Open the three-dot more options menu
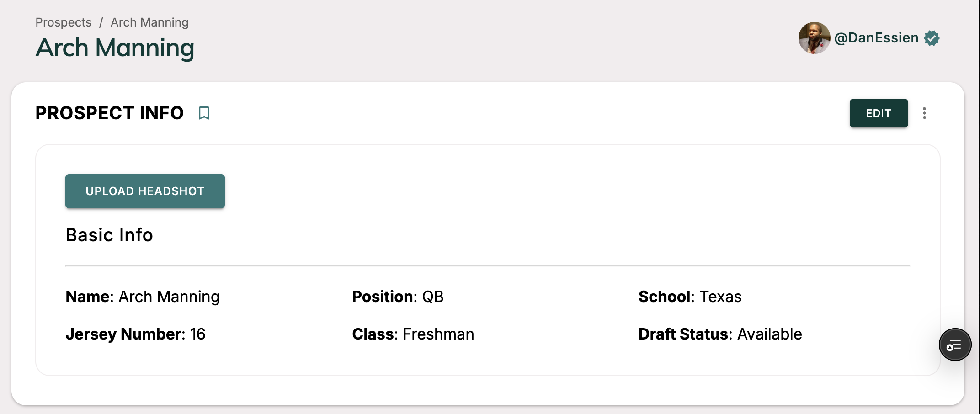The height and width of the screenshot is (414, 980). click(x=924, y=113)
